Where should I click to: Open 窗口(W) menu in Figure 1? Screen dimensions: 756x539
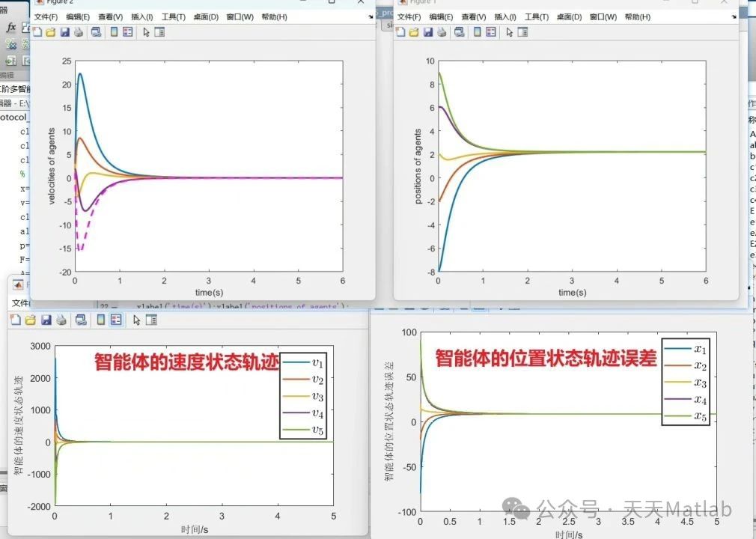coord(603,17)
